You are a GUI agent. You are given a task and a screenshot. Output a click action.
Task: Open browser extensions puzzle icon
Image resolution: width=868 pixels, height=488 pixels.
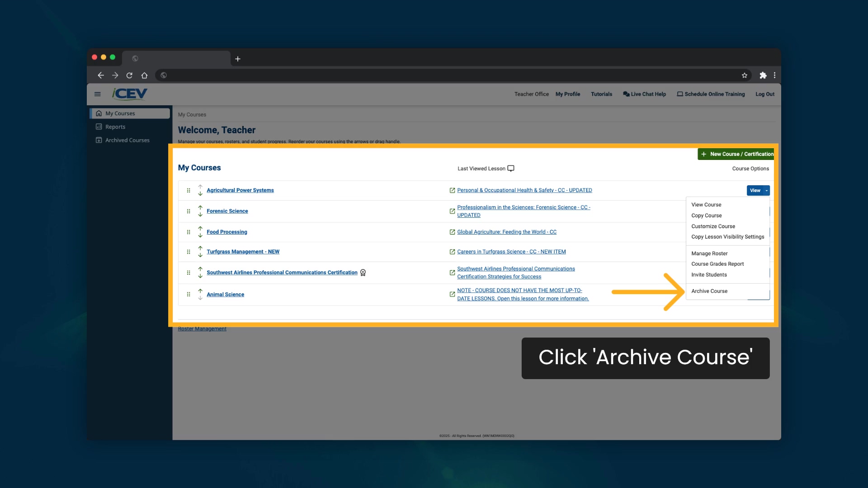tap(763, 75)
